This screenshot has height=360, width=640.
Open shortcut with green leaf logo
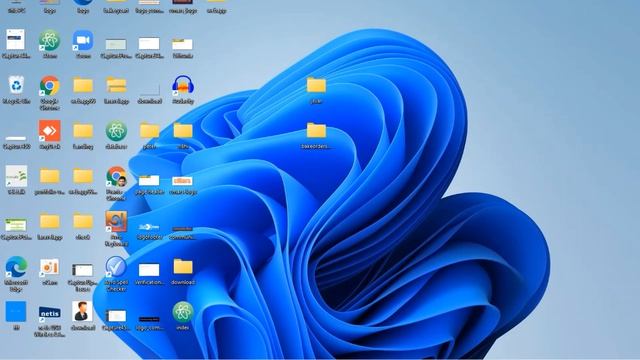click(x=16, y=176)
